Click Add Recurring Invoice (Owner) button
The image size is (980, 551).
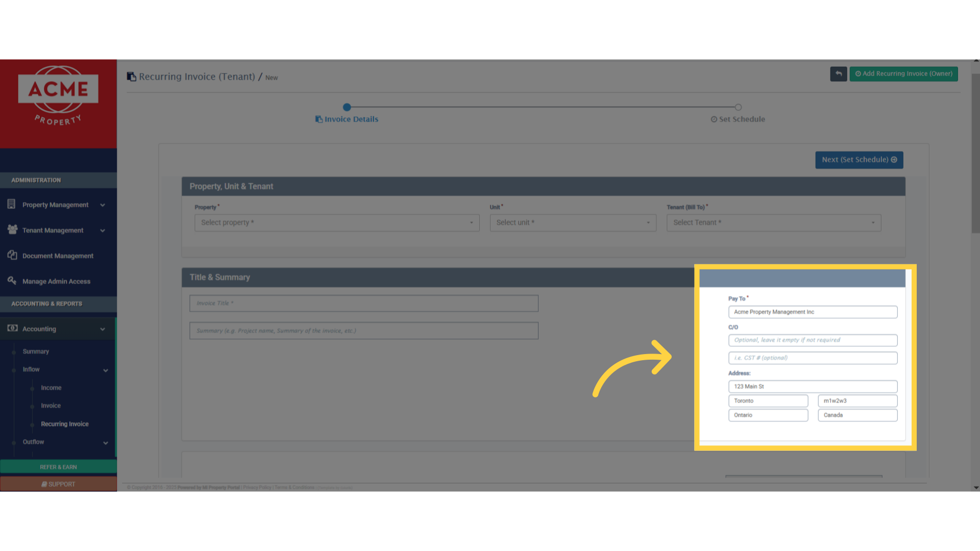tap(903, 74)
